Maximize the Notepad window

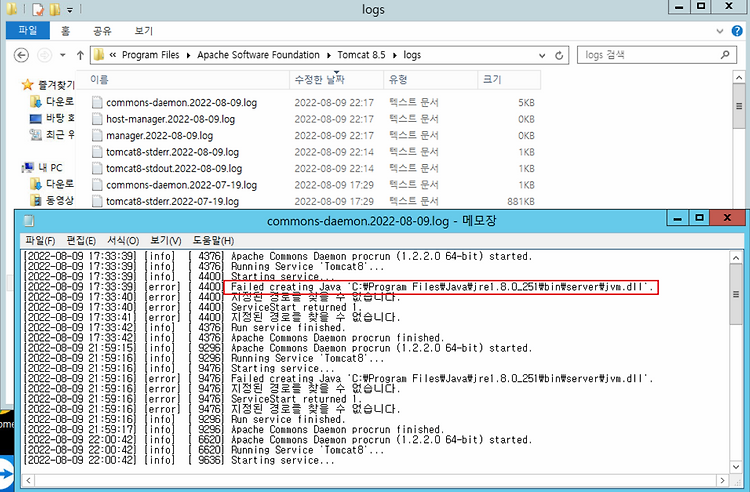point(699,219)
